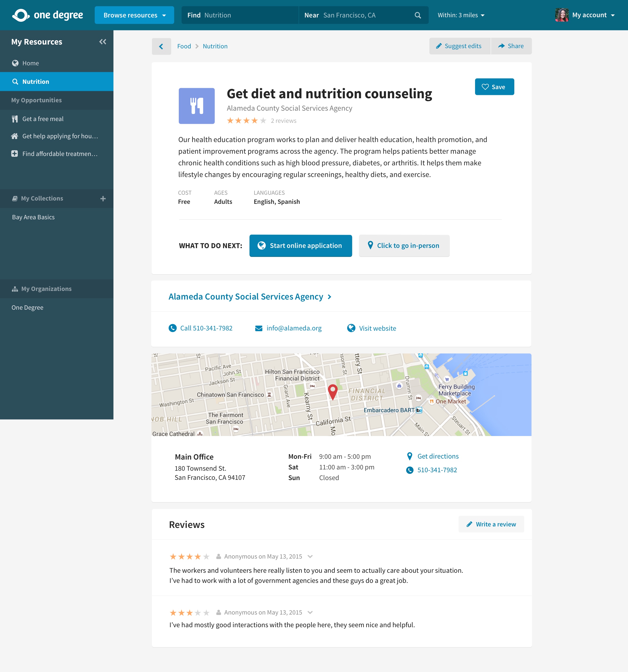Click the search magnifier icon
Viewport: 628px width, 672px height.
(418, 15)
